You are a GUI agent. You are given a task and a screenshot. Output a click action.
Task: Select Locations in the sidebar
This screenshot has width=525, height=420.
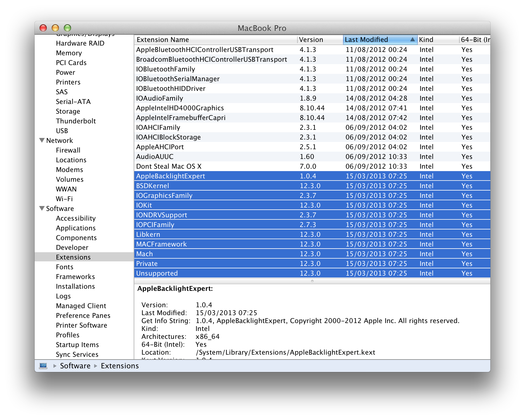coord(71,160)
